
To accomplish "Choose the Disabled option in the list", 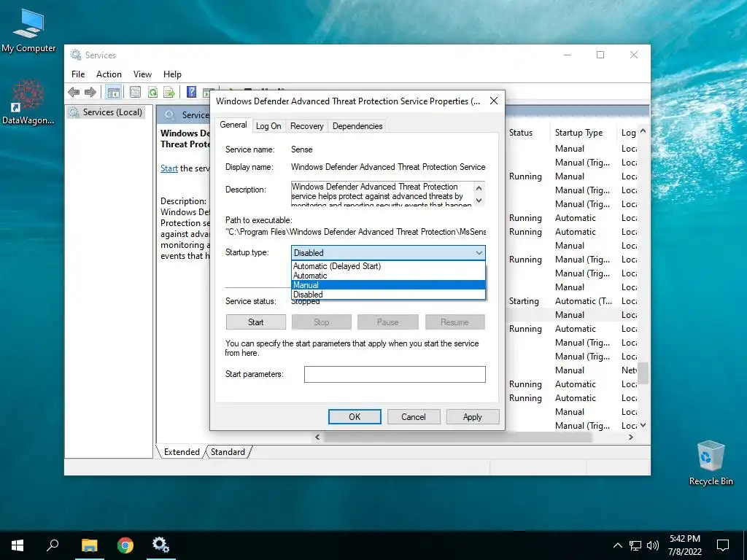I will click(388, 295).
